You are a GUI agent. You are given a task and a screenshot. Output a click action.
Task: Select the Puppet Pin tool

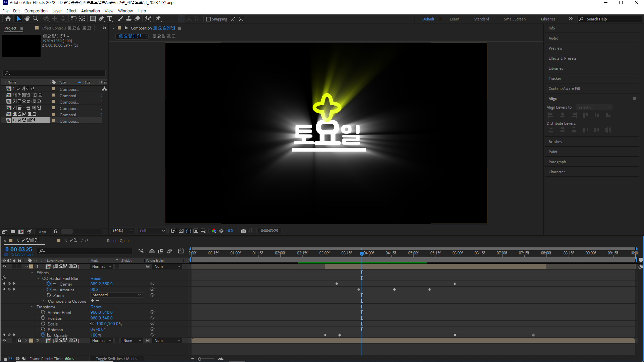158,19
